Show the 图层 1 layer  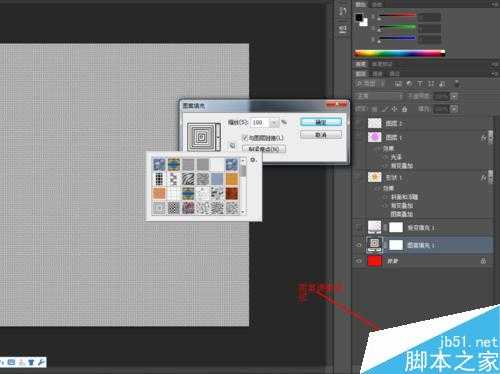click(x=359, y=137)
